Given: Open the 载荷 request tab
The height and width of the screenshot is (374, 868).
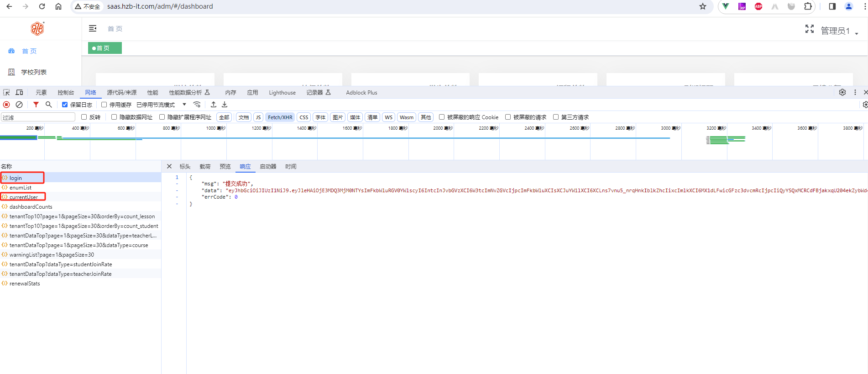Looking at the screenshot, I should (205, 166).
